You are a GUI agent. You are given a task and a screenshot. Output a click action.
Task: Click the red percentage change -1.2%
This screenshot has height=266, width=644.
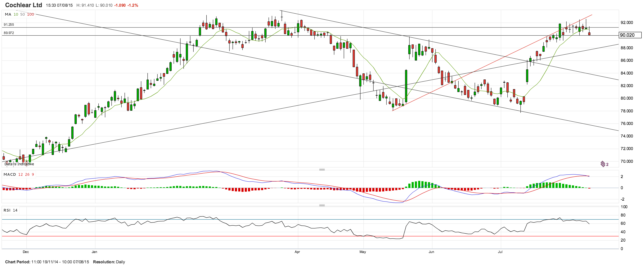(133, 5)
